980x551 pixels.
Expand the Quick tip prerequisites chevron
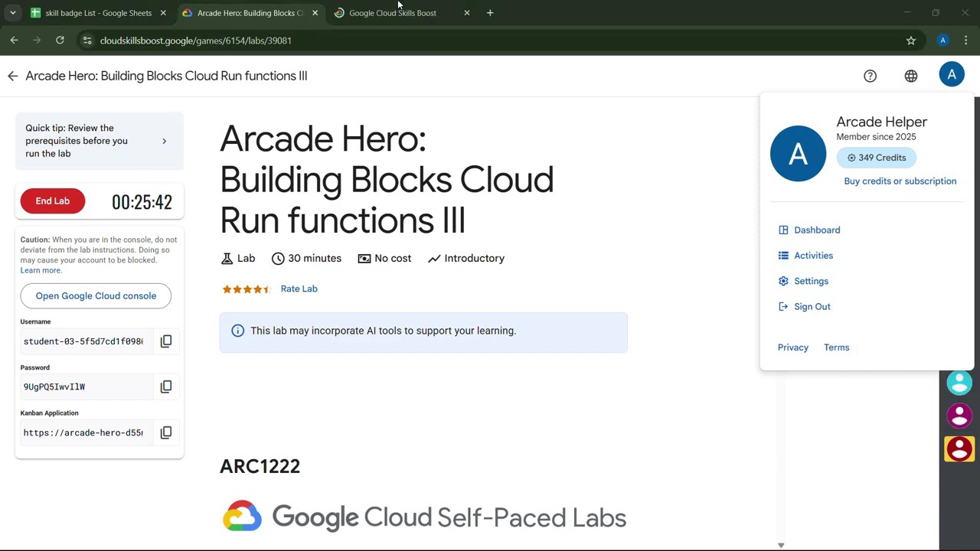[x=164, y=141]
